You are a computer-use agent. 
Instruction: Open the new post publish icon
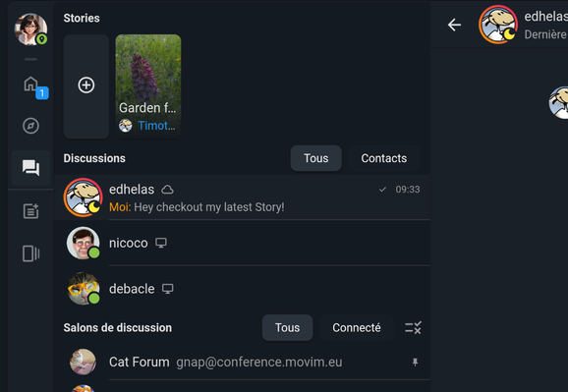click(30, 211)
